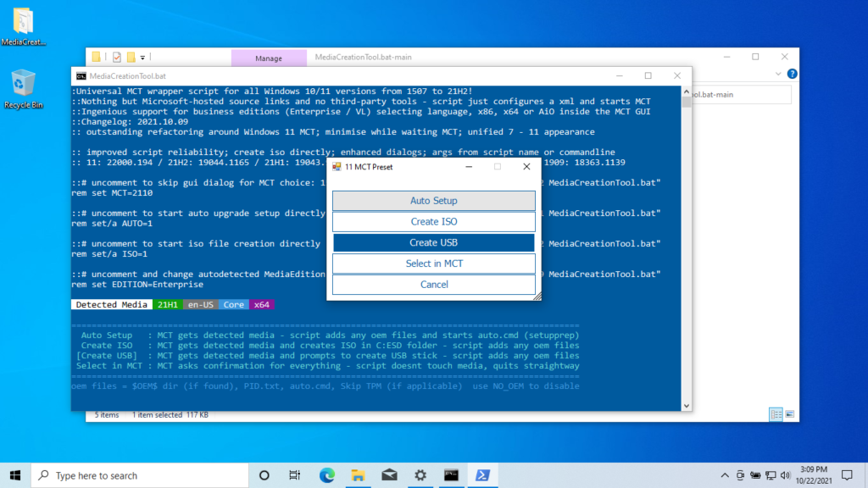868x488 pixels.
Task: Open the Mail app from the taskbar
Action: click(x=389, y=474)
